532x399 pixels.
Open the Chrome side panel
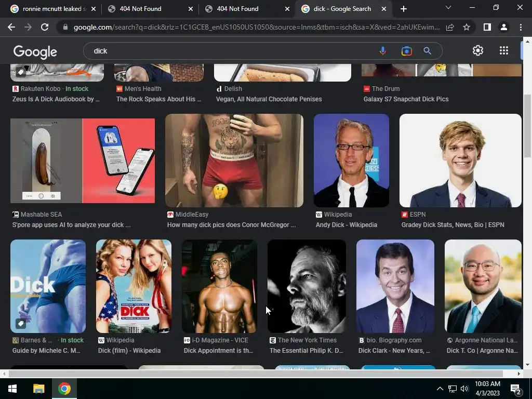[487, 27]
